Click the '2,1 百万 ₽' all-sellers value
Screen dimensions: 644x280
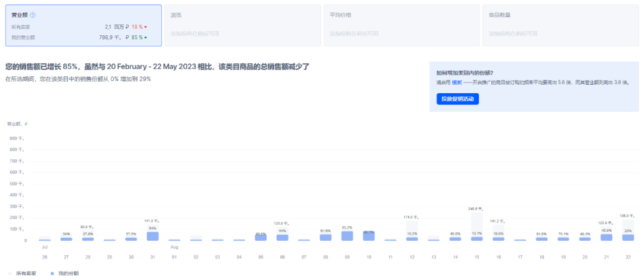[x=117, y=27]
